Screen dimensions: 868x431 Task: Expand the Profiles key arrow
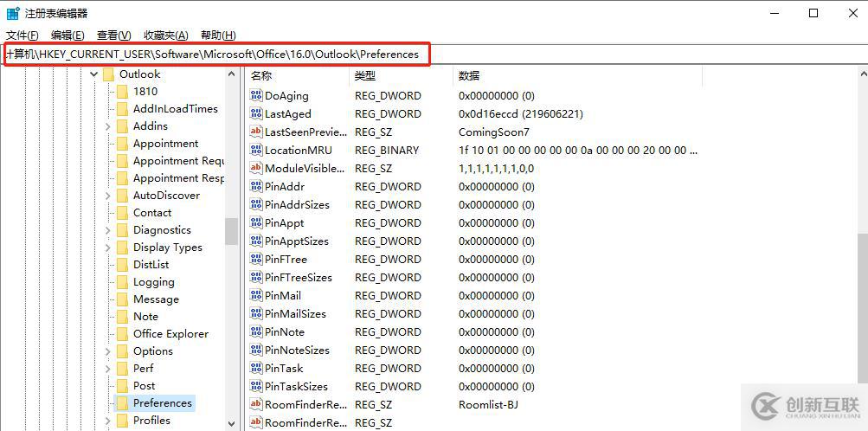107,421
